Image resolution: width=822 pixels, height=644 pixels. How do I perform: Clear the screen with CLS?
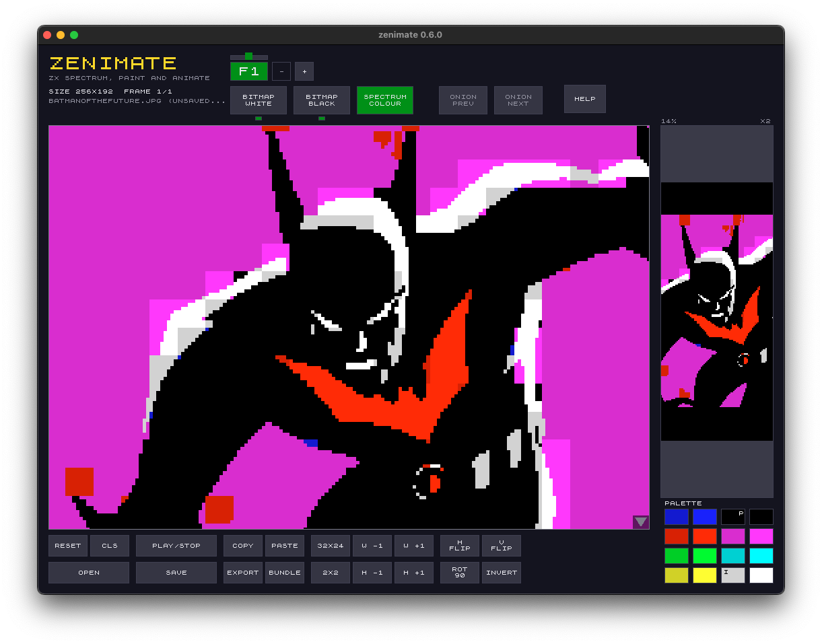110,546
